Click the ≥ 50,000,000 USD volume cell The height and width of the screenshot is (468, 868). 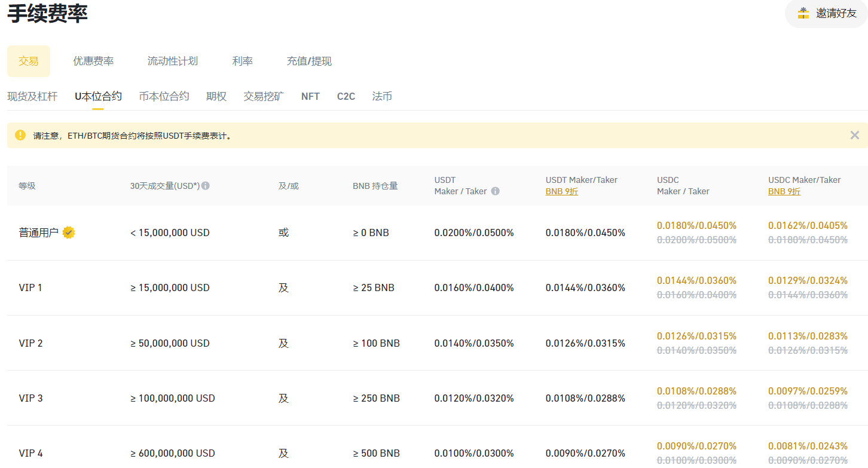(x=170, y=343)
